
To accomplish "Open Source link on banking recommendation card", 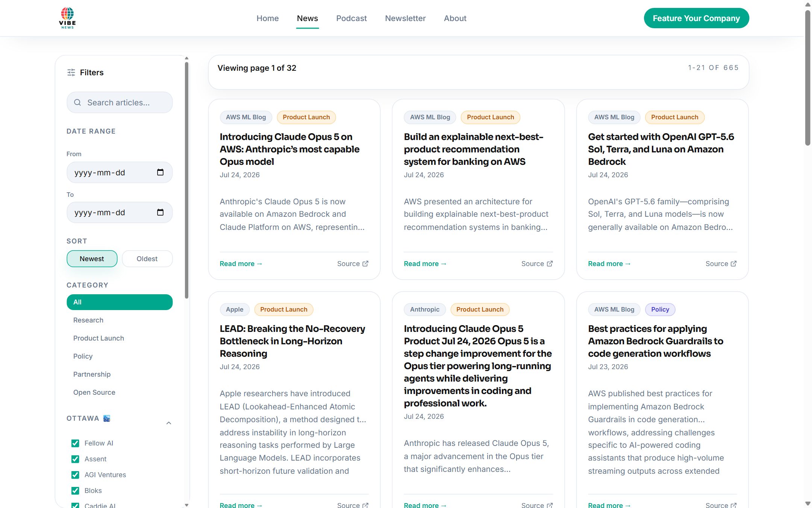I will pyautogui.click(x=537, y=264).
